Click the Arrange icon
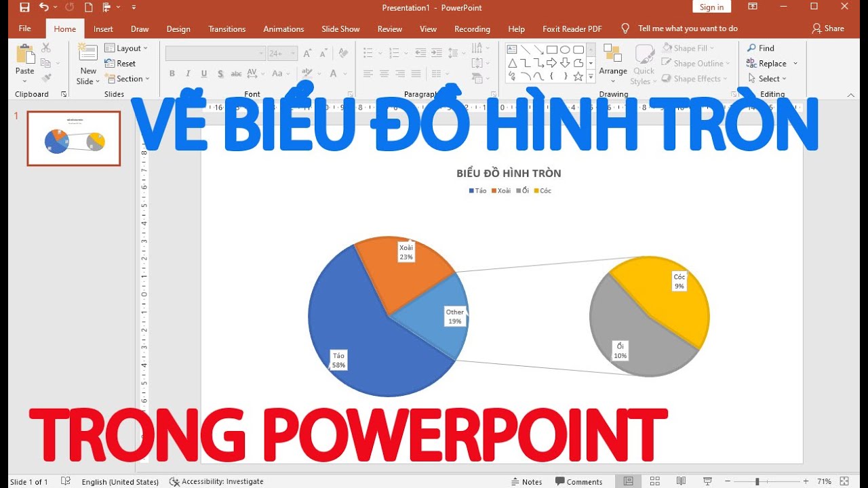Image resolution: width=868 pixels, height=488 pixels. [x=612, y=54]
